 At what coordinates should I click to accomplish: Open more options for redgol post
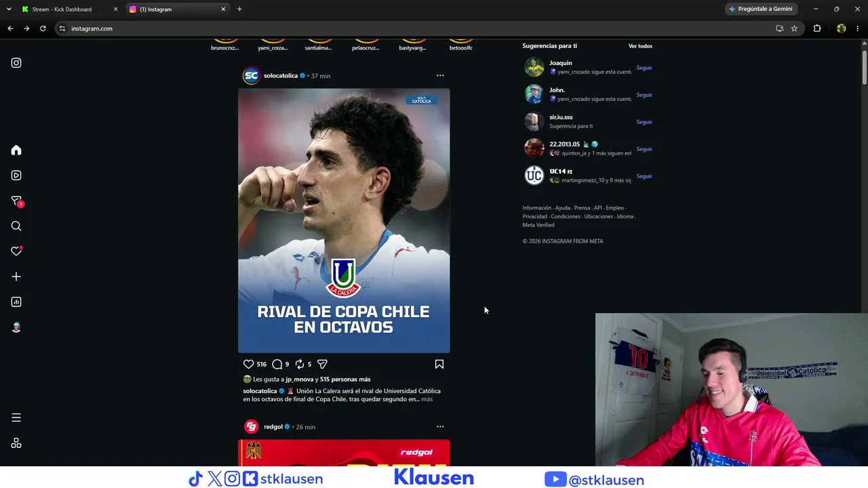click(440, 427)
